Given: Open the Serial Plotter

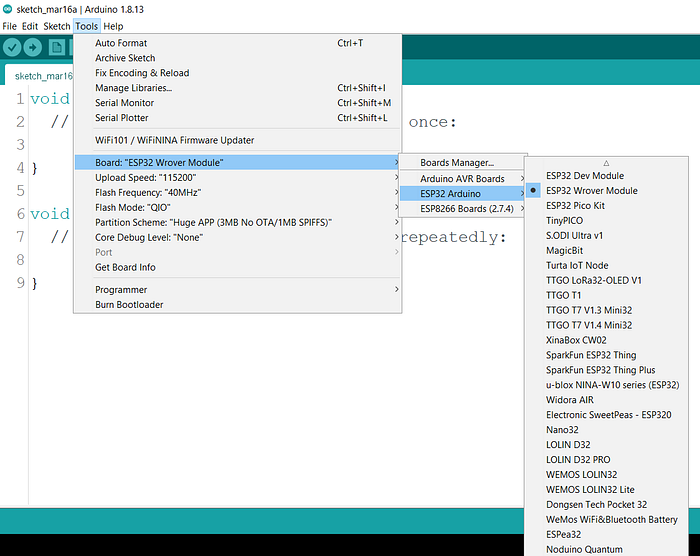Looking at the screenshot, I should pos(238,118).
